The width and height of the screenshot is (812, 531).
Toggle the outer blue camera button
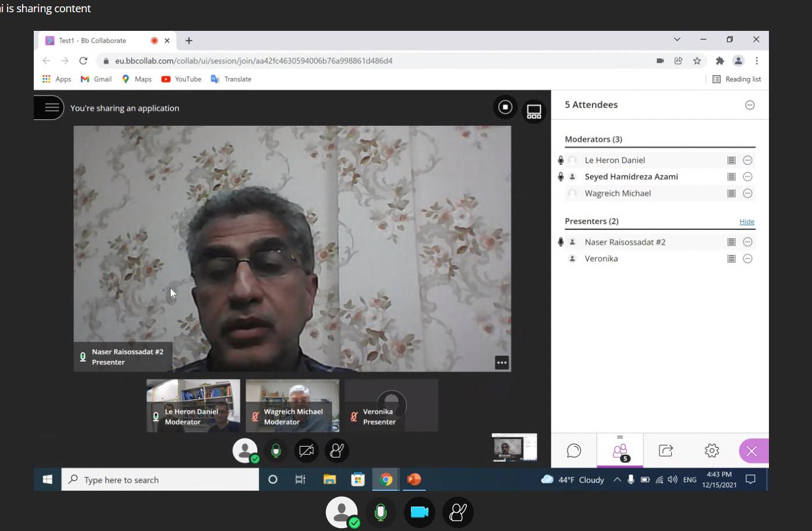(x=419, y=512)
